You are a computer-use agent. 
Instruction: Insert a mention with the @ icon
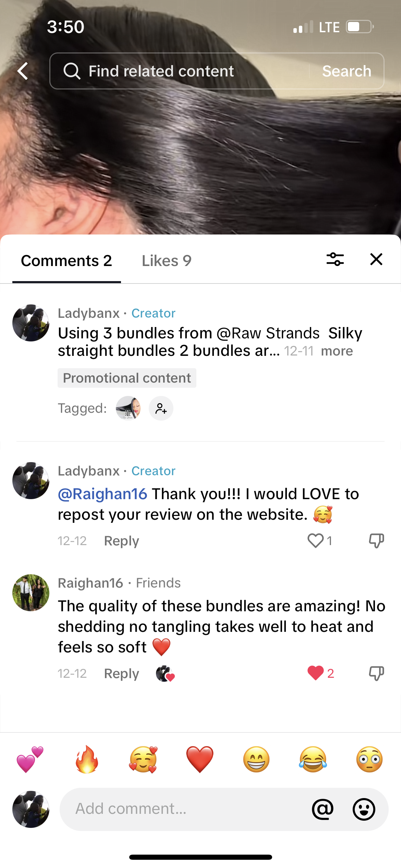(323, 809)
